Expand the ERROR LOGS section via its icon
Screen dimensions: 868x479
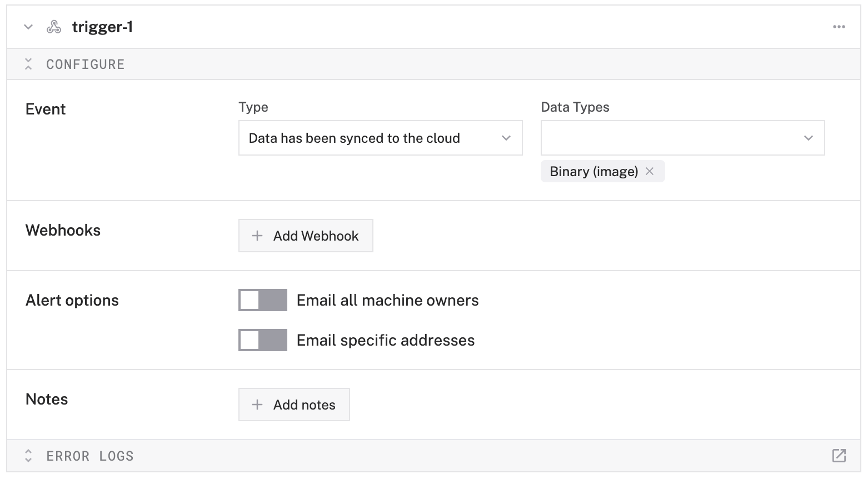click(x=28, y=455)
